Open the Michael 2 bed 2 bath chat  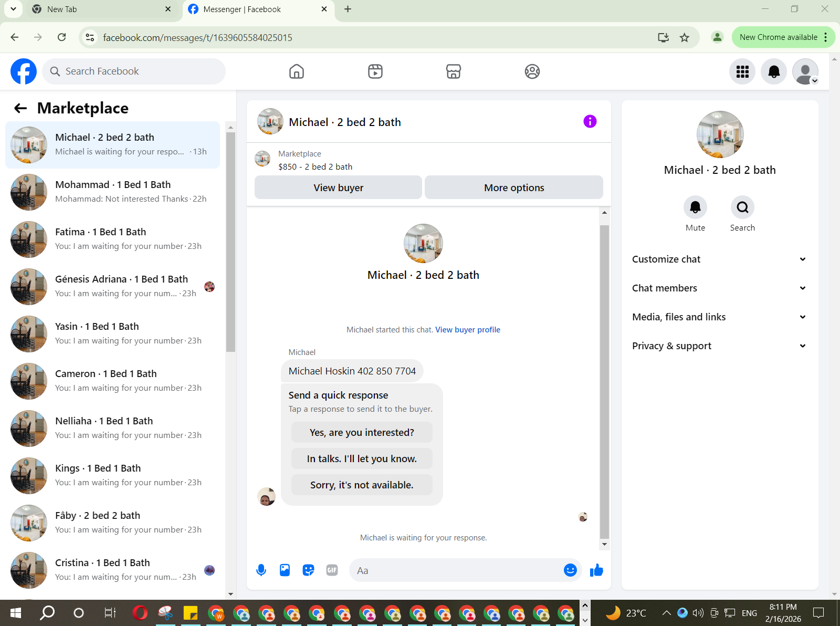113,145
